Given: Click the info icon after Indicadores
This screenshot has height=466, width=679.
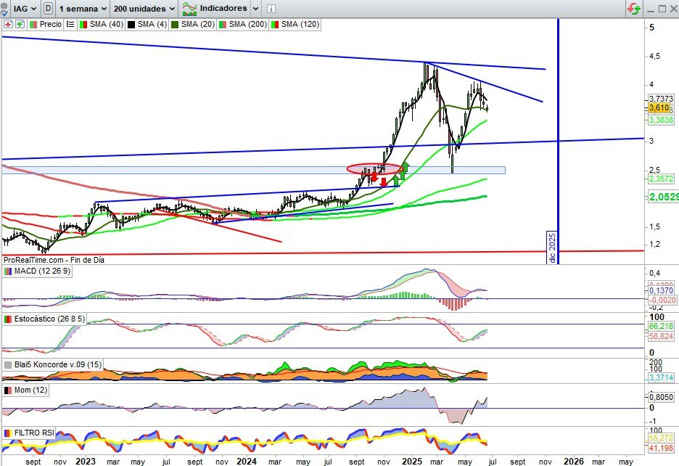Looking at the screenshot, I should pyautogui.click(x=271, y=9).
